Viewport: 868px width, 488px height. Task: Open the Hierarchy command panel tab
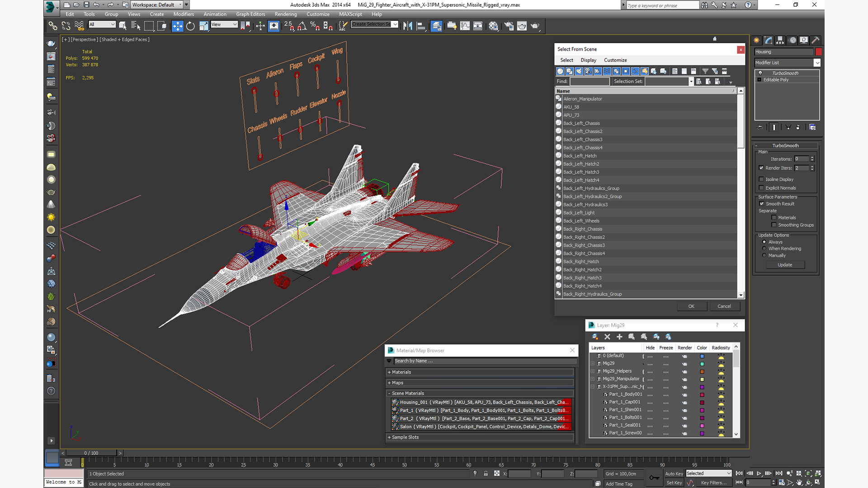[x=780, y=40]
